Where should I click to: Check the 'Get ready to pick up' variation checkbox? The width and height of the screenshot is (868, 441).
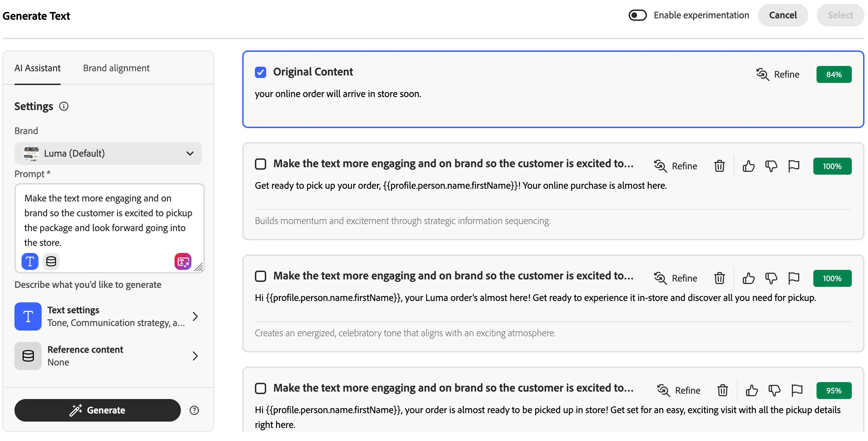click(261, 164)
